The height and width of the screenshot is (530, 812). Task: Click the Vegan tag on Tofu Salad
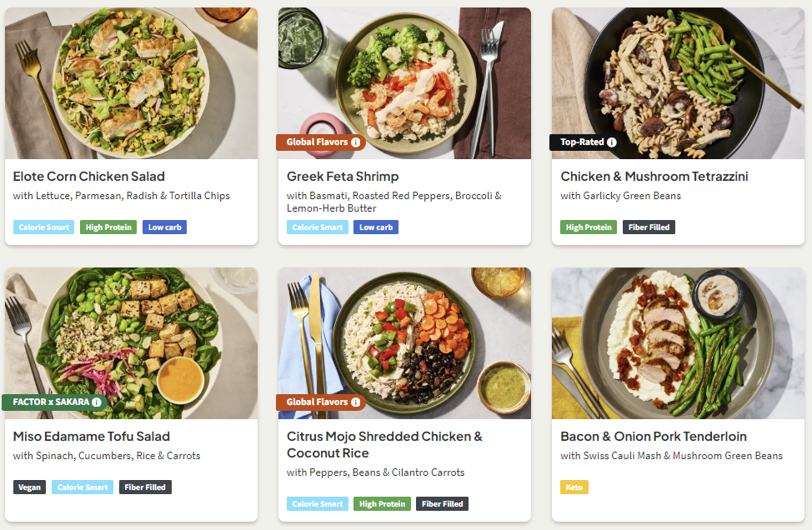tap(29, 487)
